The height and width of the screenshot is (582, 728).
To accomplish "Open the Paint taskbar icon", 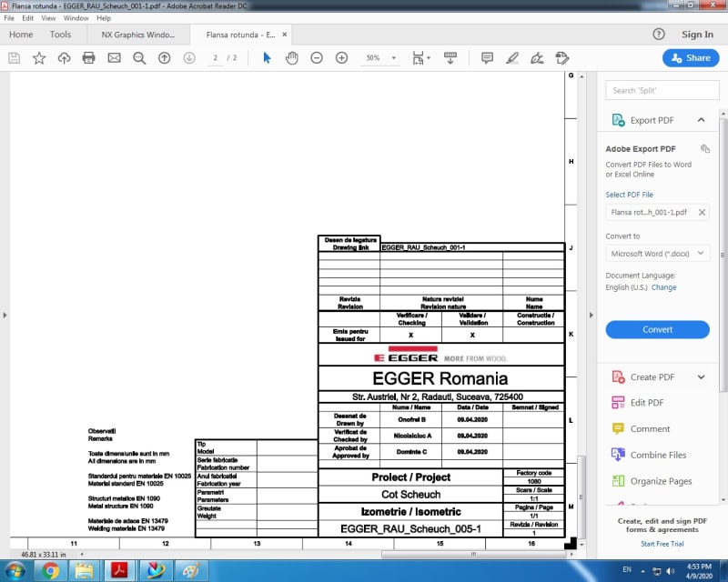I will [x=191, y=570].
